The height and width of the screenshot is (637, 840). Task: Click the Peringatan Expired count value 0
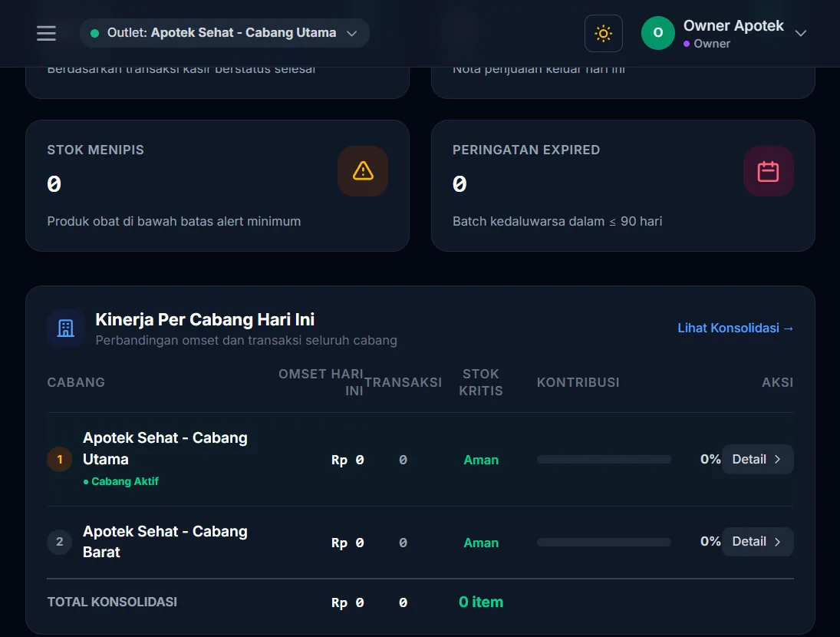tap(460, 184)
